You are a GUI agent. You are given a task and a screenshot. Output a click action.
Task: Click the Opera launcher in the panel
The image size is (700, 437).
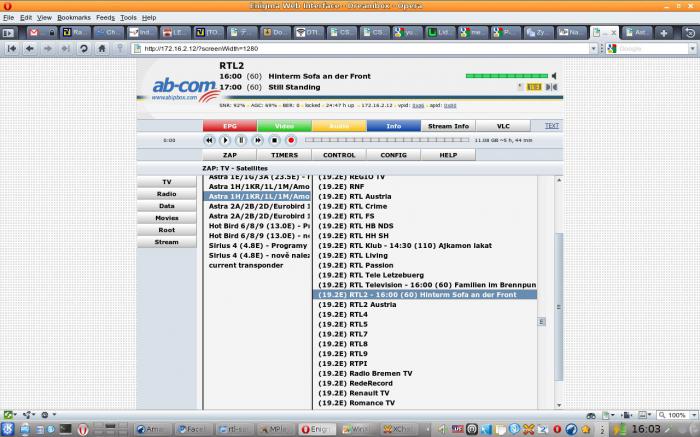(x=83, y=429)
